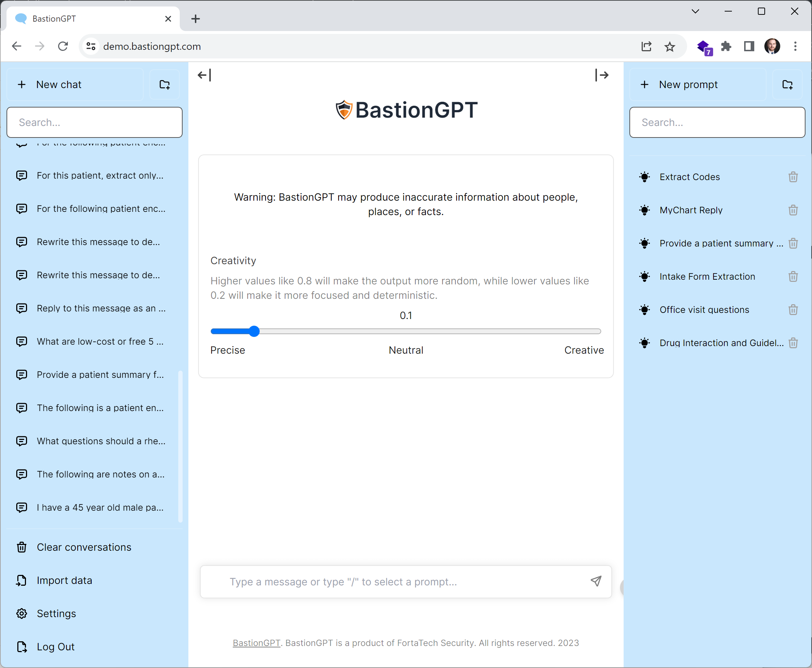This screenshot has width=812, height=668.
Task: Delete the MyChart Reply prompt
Action: 793,210
